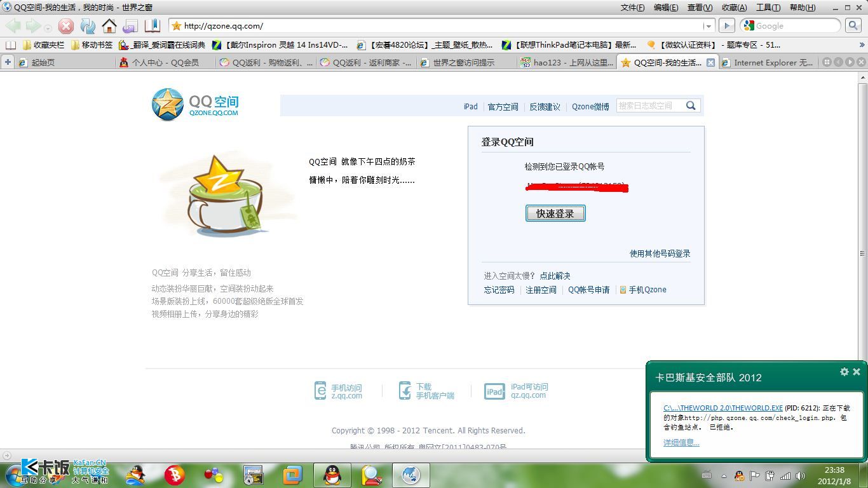This screenshot has width=868, height=488.
Task: Open the Qzone微博 link
Action: (x=590, y=107)
